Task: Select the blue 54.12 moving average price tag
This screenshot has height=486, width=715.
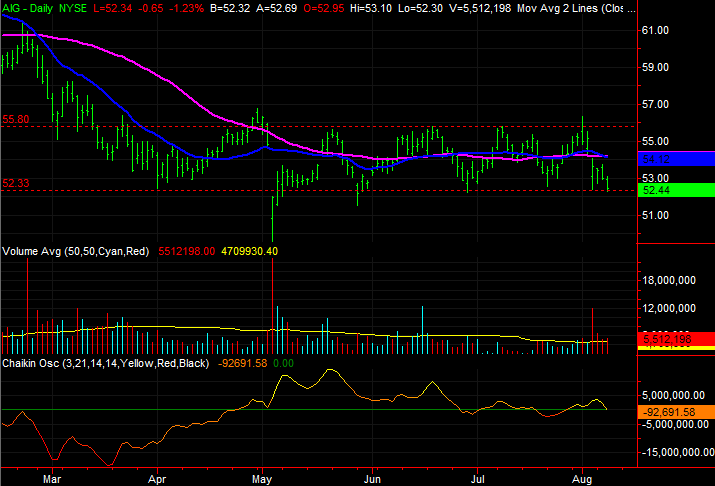Action: tap(676, 159)
